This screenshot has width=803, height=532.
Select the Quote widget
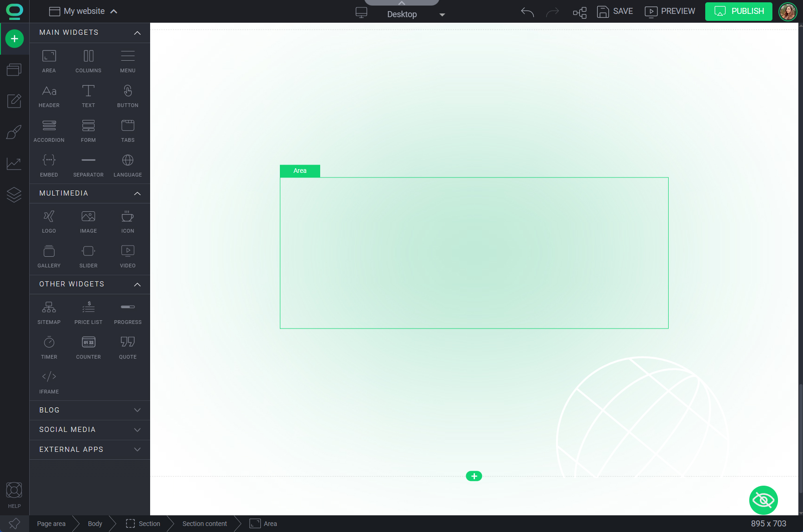click(x=128, y=348)
